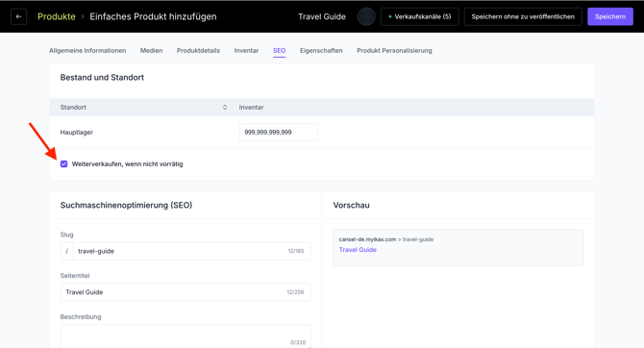Screen dimensions: 644x348
Task: Focus the Hauptlager inventory quantity field
Action: (x=279, y=133)
